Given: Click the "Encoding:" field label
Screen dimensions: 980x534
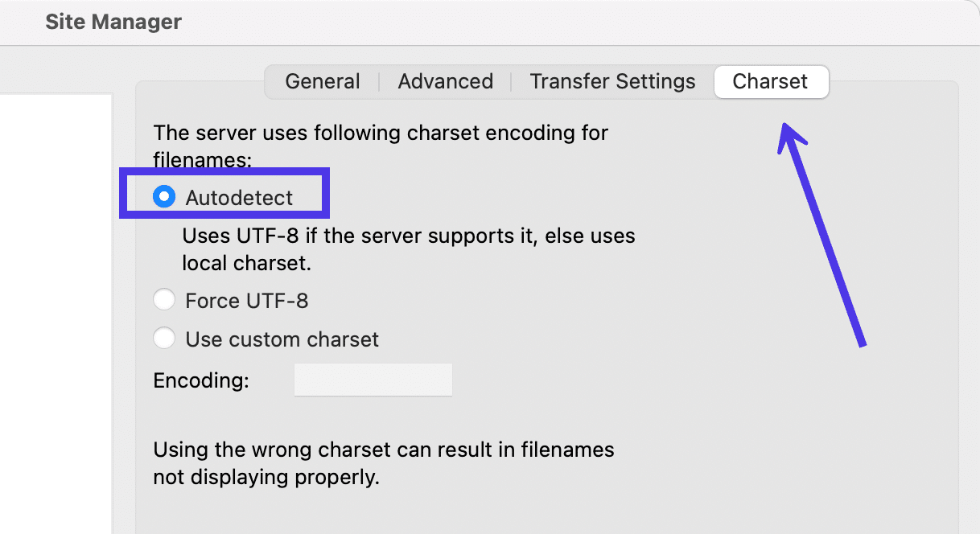Looking at the screenshot, I should coord(201,380).
